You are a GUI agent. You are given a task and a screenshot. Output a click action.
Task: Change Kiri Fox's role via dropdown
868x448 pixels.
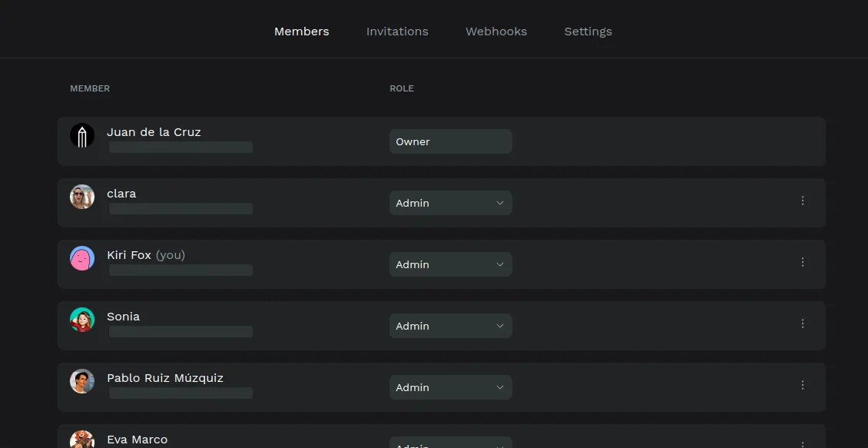click(450, 264)
